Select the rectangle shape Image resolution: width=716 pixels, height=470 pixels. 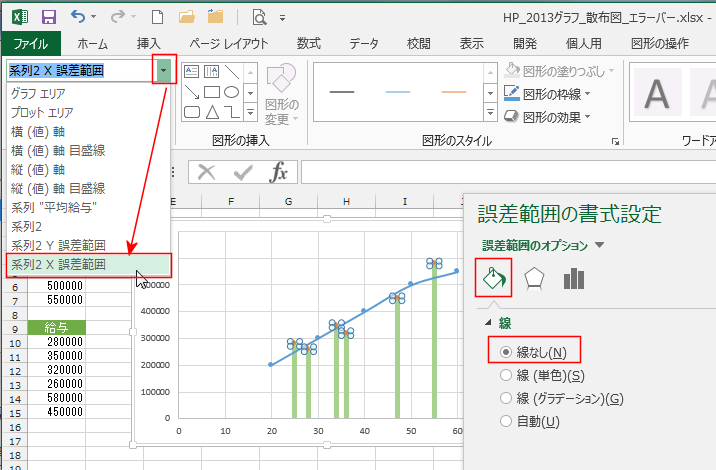(x=211, y=92)
